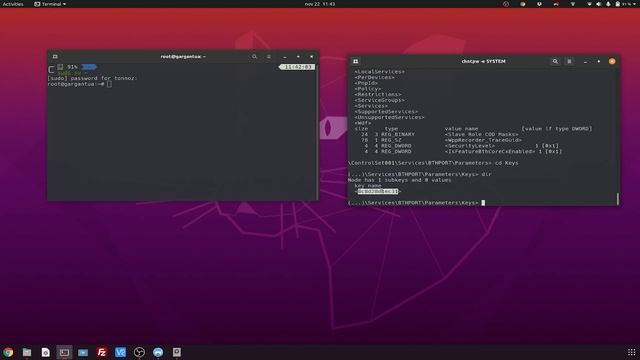Show all applications grid

coord(631,352)
